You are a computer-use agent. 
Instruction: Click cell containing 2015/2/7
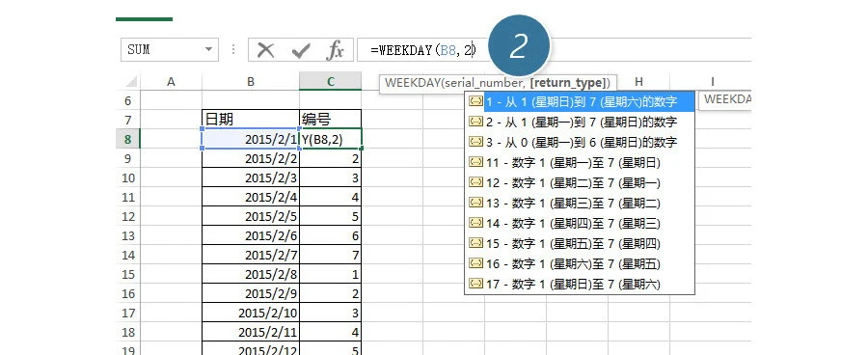[251, 256]
